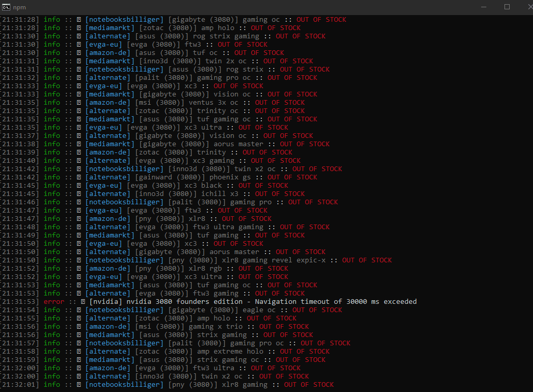This screenshot has width=533, height=392.
Task: Click 'Navigation timeout of 30000 ms exceeded' text
Action: pos(335,302)
